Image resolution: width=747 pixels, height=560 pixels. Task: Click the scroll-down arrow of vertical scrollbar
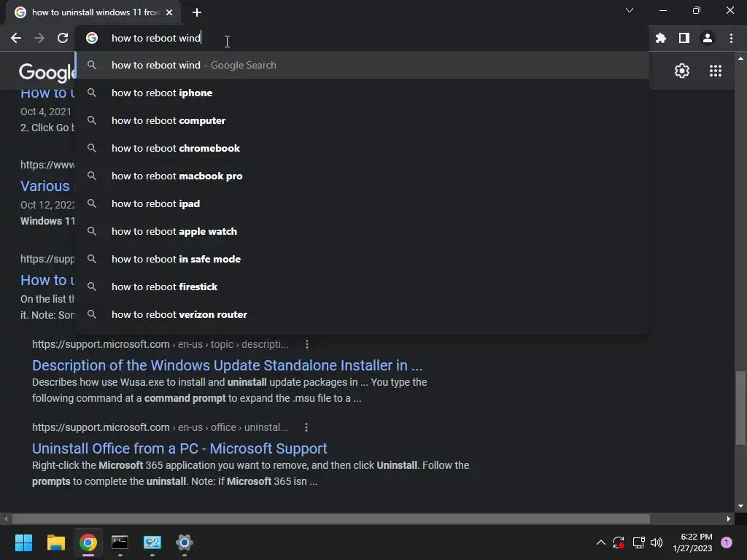click(740, 506)
